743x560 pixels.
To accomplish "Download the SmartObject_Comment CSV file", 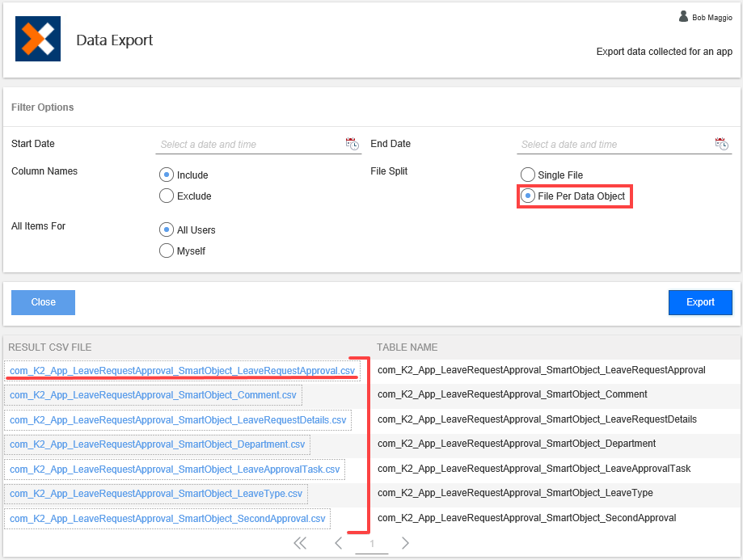I will tap(154, 395).
